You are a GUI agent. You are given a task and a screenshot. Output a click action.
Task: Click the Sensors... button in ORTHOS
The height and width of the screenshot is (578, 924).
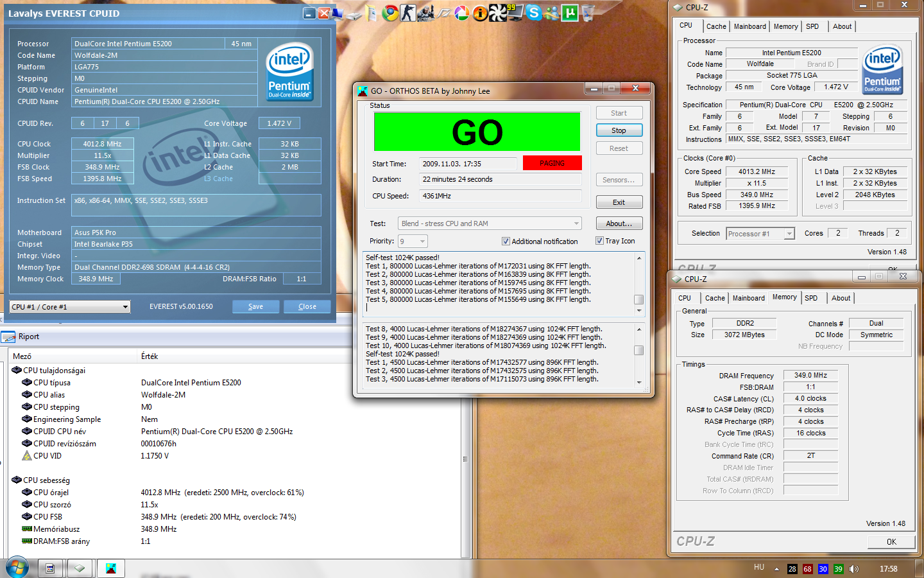619,180
